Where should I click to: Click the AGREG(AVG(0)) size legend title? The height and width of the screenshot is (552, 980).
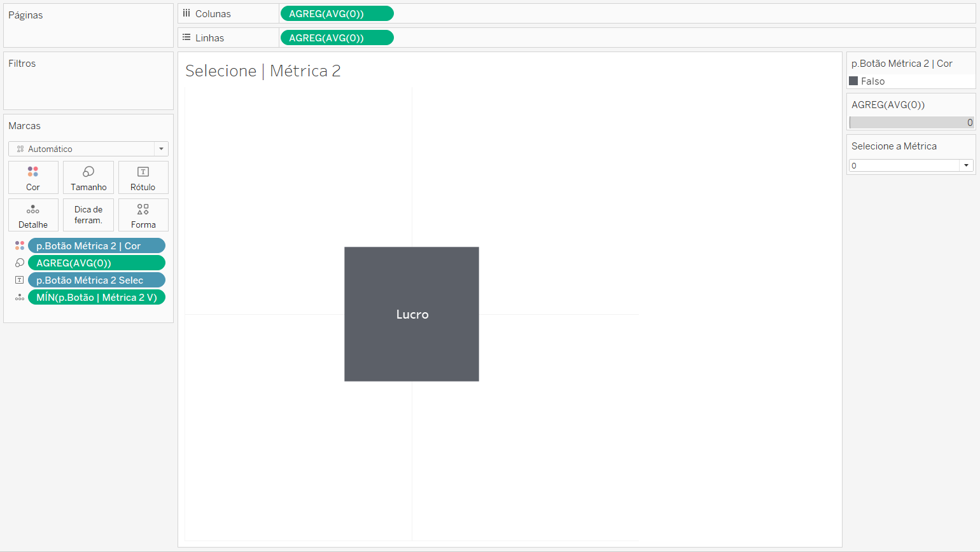pyautogui.click(x=888, y=105)
